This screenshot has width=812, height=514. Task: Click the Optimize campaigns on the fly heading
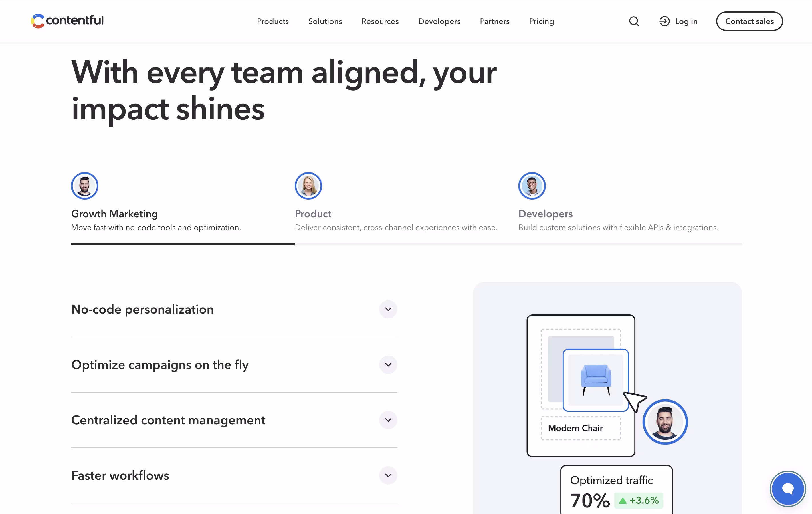coord(160,364)
